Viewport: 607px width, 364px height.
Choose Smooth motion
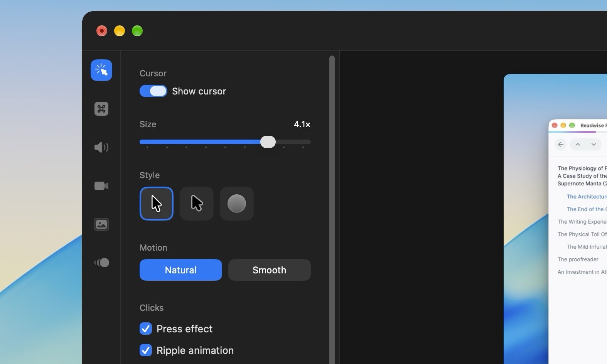pos(270,270)
